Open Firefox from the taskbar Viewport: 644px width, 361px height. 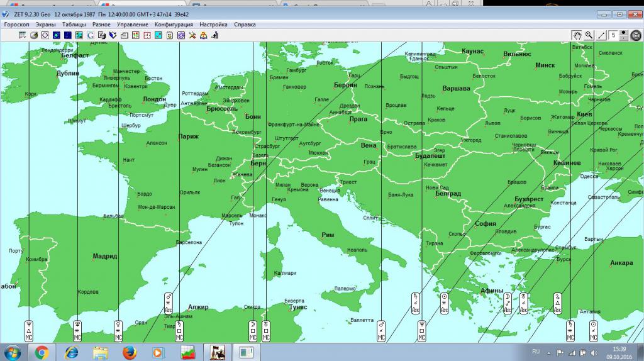click(130, 352)
